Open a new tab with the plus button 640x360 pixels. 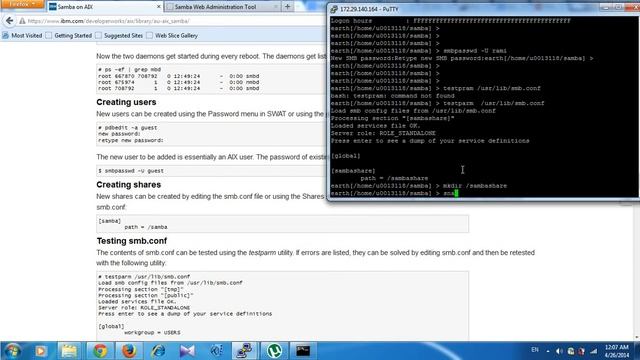[287, 7]
